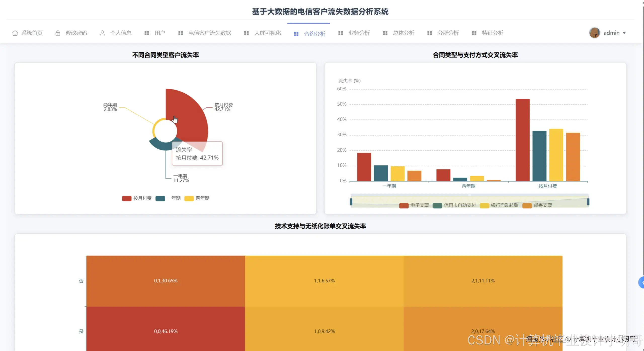This screenshot has height=351, width=644.
Task: Click the admin avatar picture
Action: coord(594,33)
